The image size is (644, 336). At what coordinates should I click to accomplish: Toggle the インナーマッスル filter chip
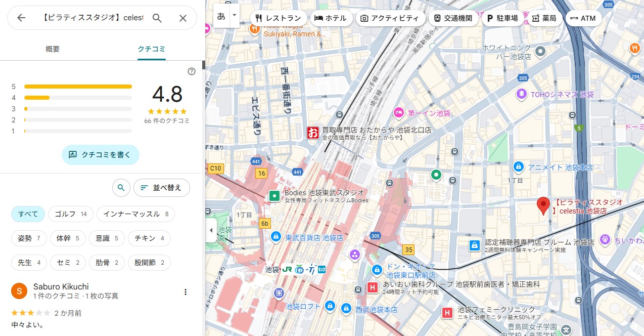(x=135, y=214)
